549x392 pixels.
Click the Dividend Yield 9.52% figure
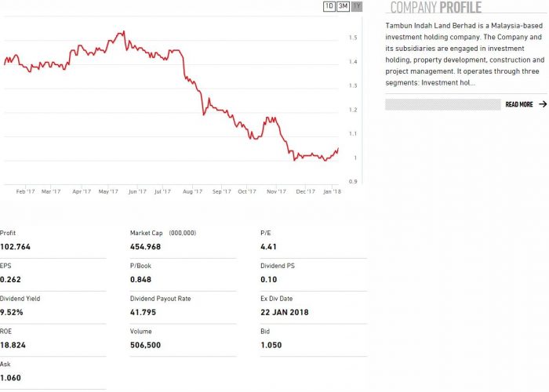point(12,312)
